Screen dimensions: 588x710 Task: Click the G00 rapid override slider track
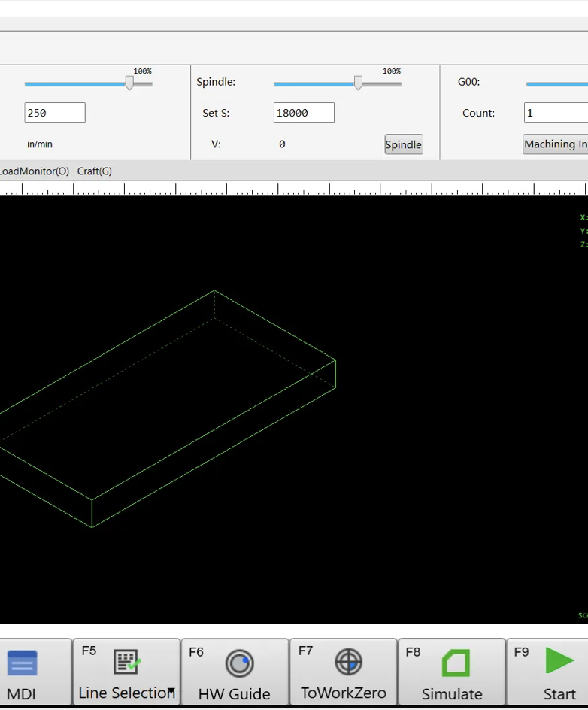click(x=556, y=84)
